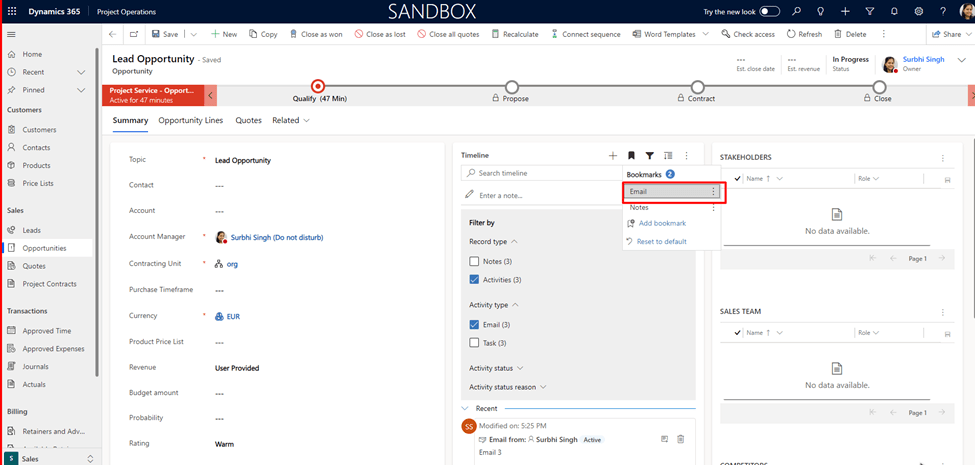This screenshot has height=465, width=975.
Task: Expand the Activity status filter section
Action: pyautogui.click(x=496, y=368)
